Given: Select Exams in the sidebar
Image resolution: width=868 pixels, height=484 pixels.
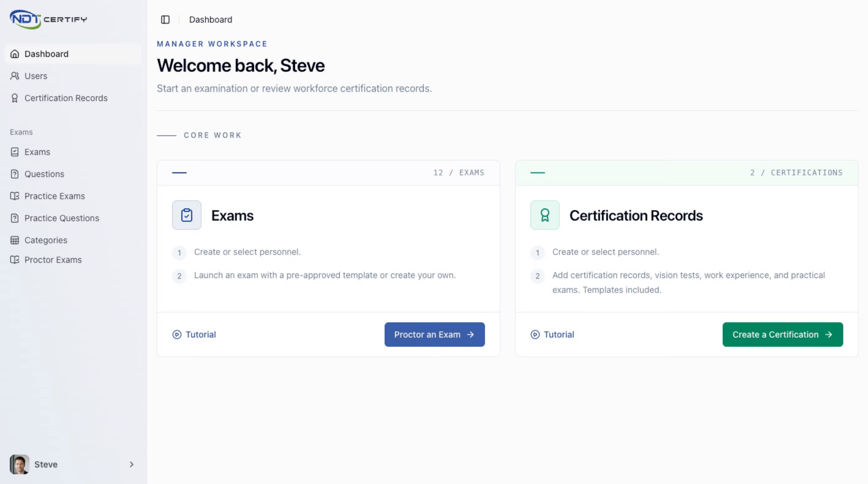Looking at the screenshot, I should (x=73, y=152).
